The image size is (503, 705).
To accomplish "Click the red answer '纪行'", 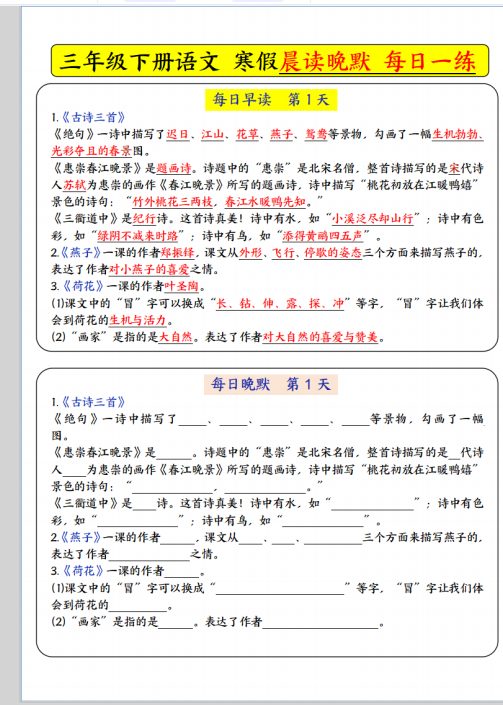I will tap(144, 219).
